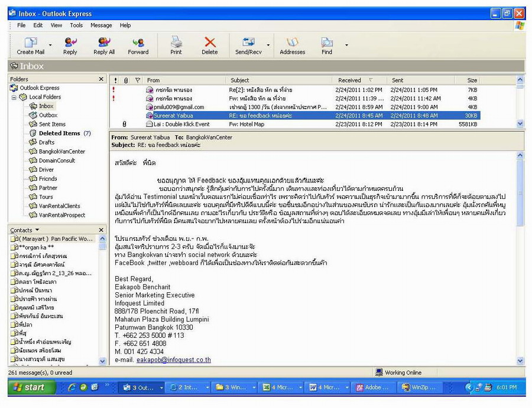Click the Windows Start button

click(31, 387)
